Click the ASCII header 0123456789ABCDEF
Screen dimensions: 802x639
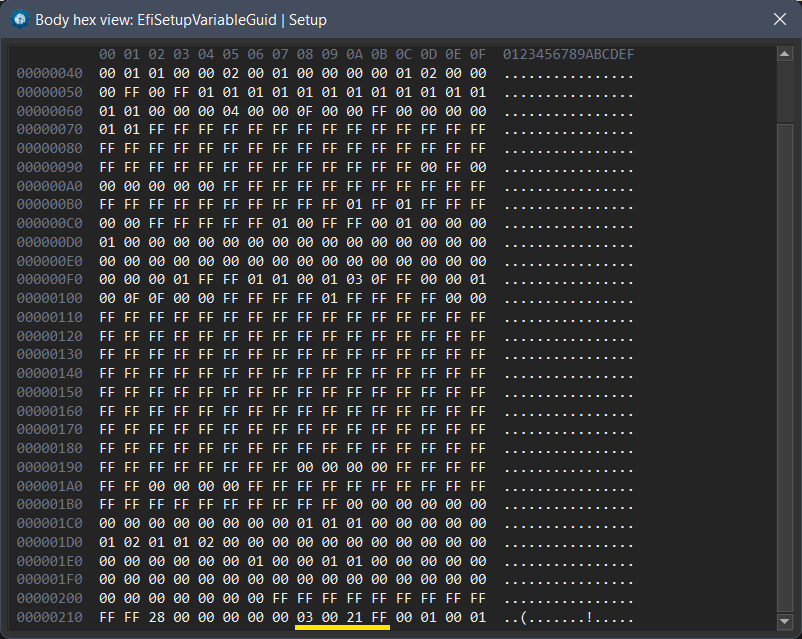(x=568, y=53)
